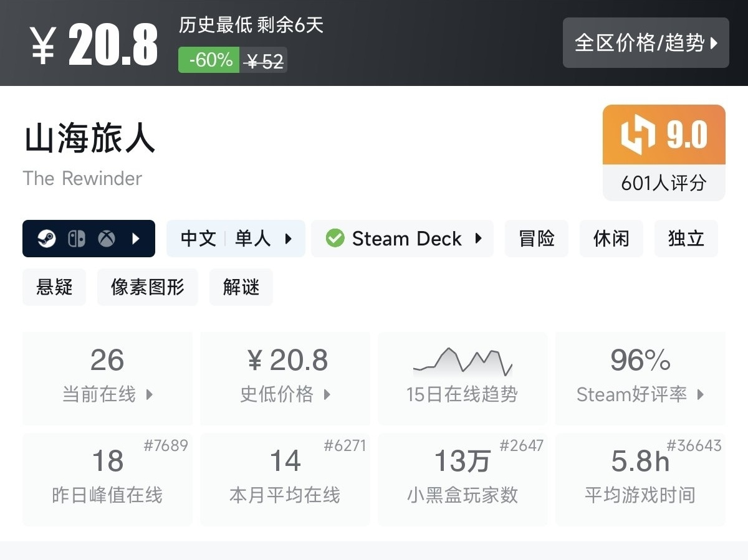Click the Xbox platform icon

pos(107,239)
